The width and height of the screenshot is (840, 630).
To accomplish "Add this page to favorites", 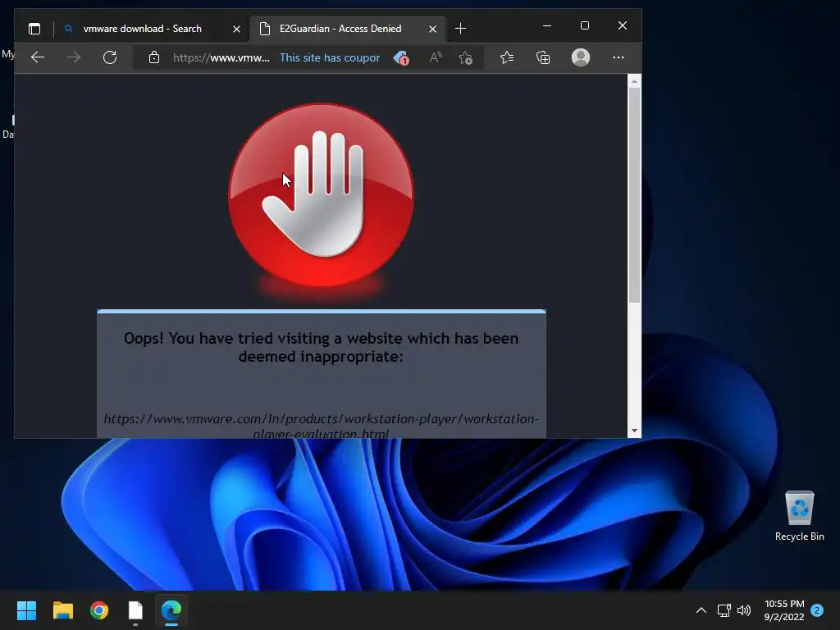I will click(466, 57).
